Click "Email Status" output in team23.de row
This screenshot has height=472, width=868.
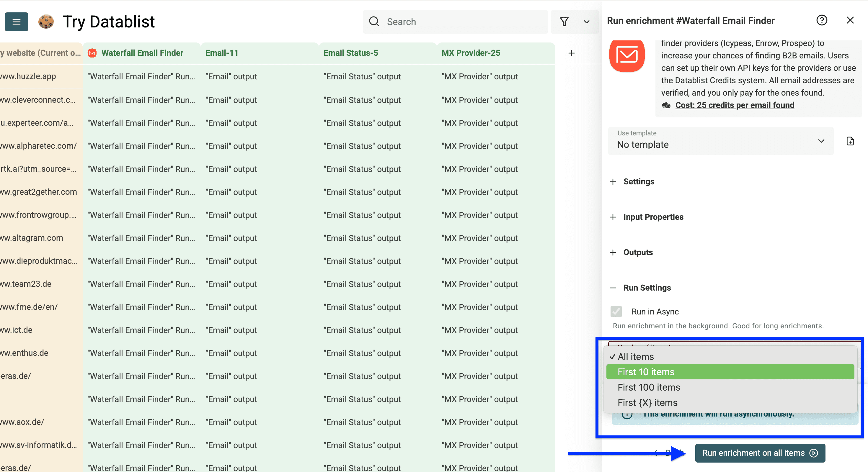tap(378, 284)
